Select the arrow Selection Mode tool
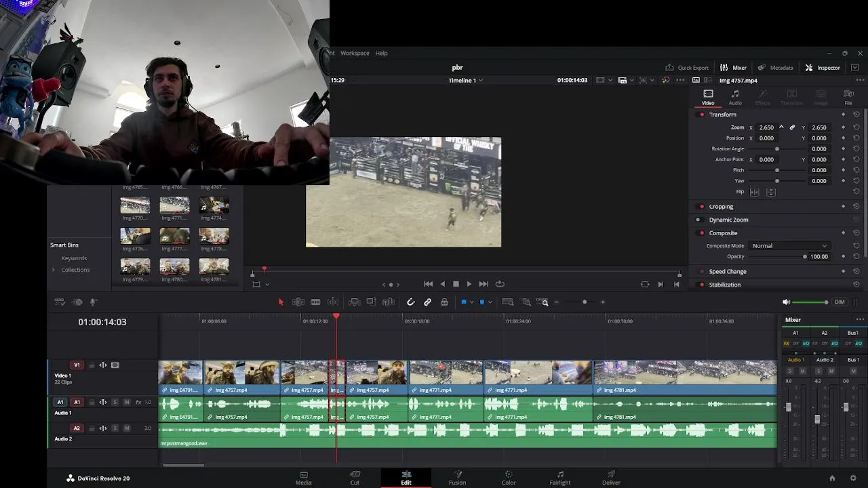 pos(281,302)
